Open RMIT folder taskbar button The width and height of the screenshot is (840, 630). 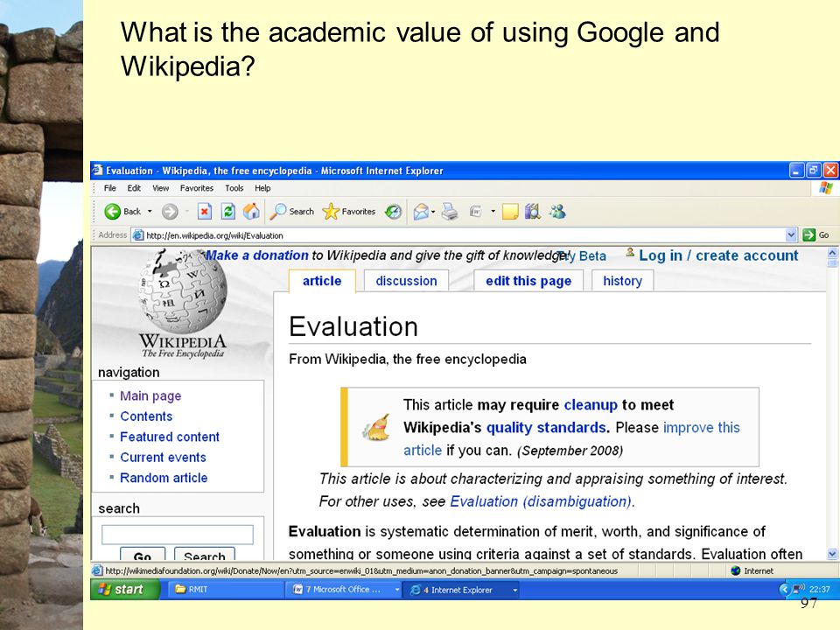[225, 589]
